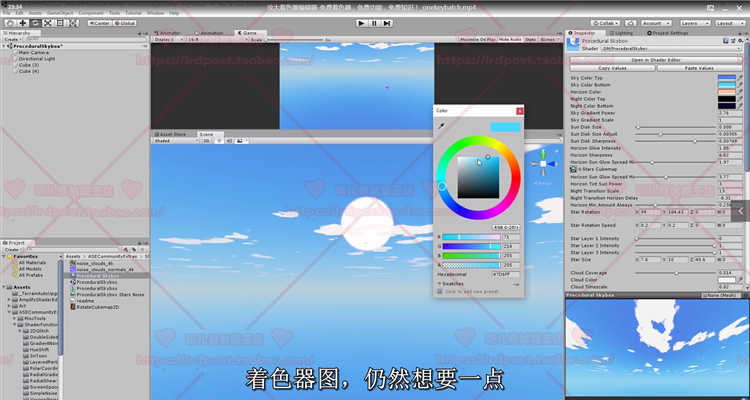Screen dimensions: 750x400
Task: Open the Create menu in Hierarchy
Action: pyautogui.click(x=11, y=39)
